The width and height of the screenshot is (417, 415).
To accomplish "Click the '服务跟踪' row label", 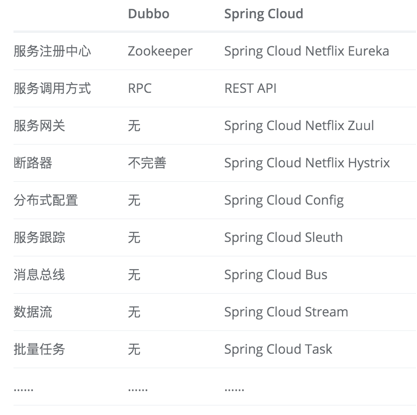I will tap(39, 238).
